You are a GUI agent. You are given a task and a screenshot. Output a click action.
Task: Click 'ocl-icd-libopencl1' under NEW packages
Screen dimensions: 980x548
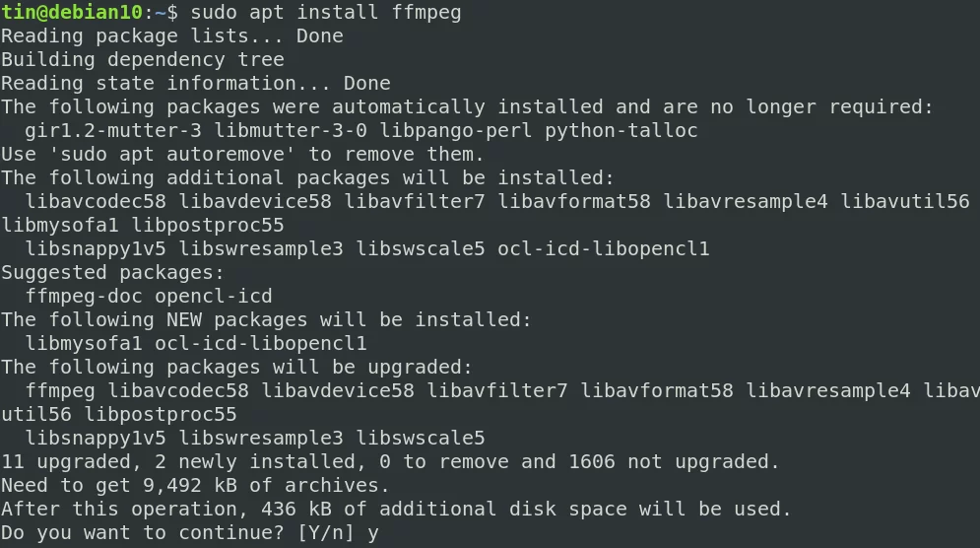[261, 343]
